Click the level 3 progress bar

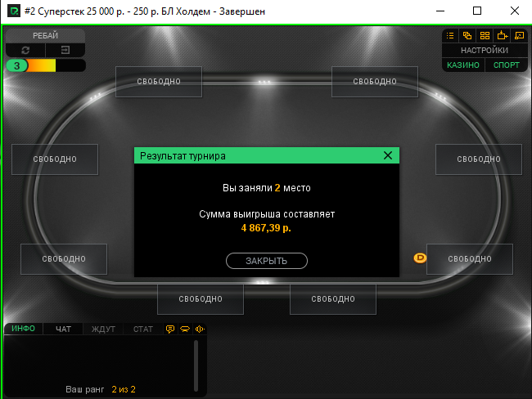pos(46,65)
